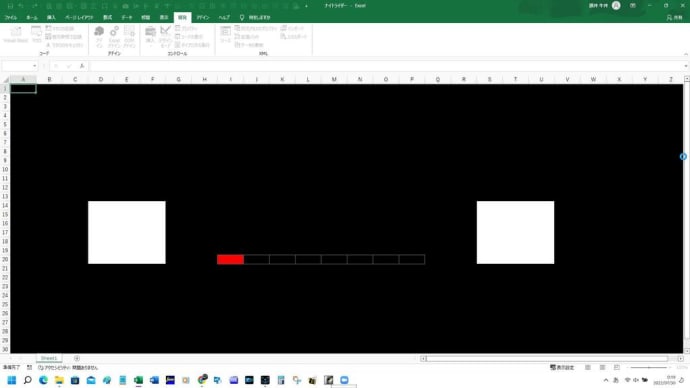Click View Code in Controls group
This screenshot has height=388, width=690.
[x=189, y=37]
